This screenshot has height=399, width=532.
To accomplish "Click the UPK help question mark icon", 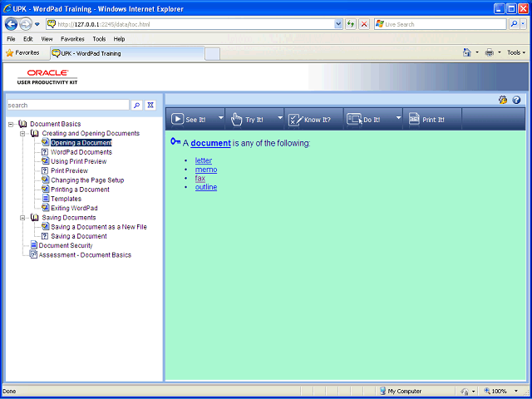I will pyautogui.click(x=516, y=100).
